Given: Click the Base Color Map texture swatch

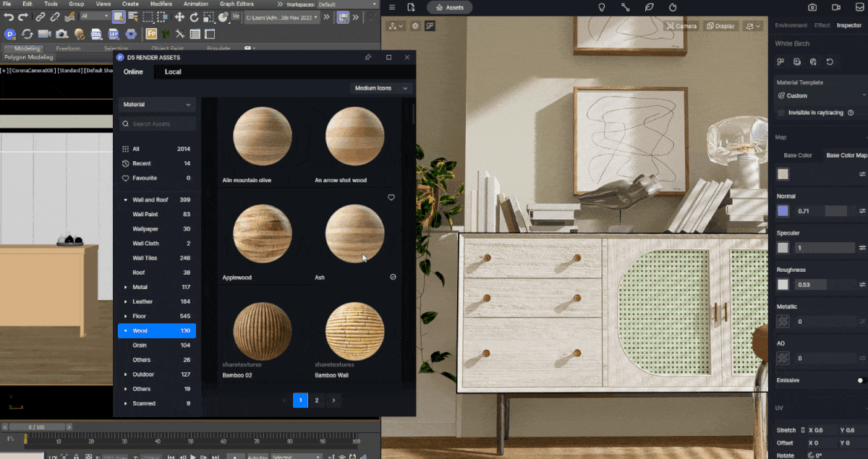Looking at the screenshot, I should click(783, 174).
